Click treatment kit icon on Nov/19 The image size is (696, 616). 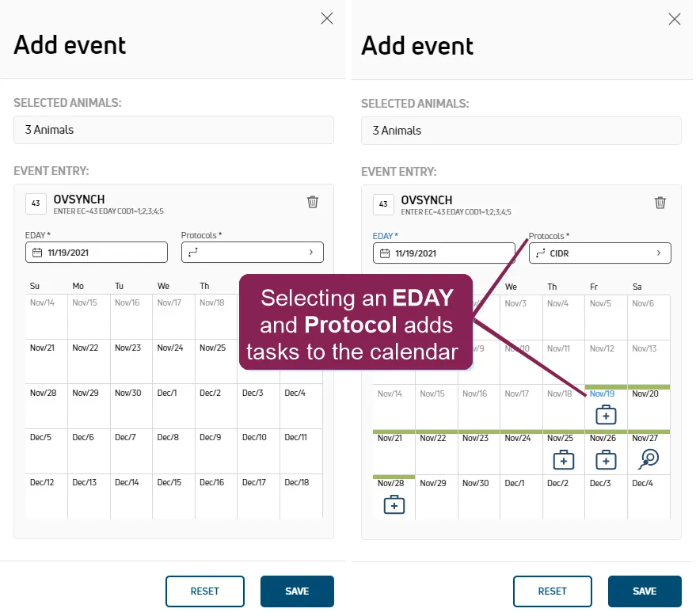[606, 415]
